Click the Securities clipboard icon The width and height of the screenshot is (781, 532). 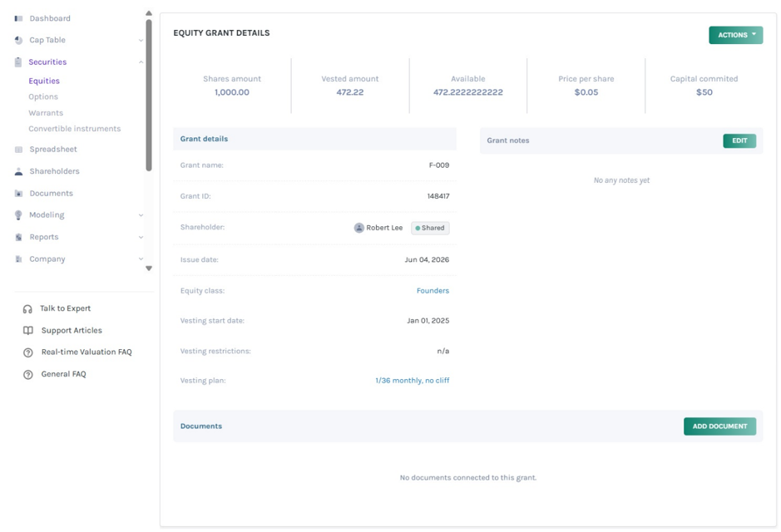(18, 62)
